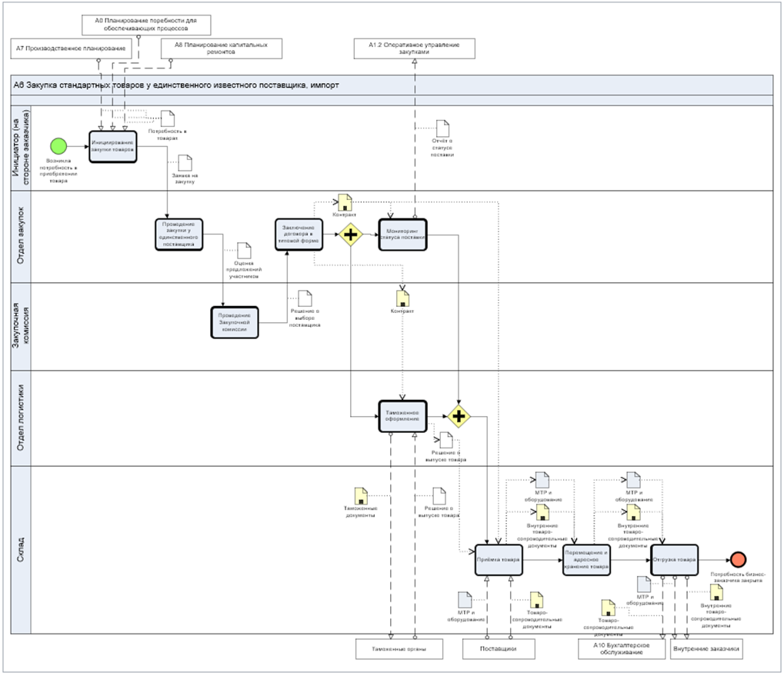Select the Таможенное оформление task box

pyautogui.click(x=403, y=416)
